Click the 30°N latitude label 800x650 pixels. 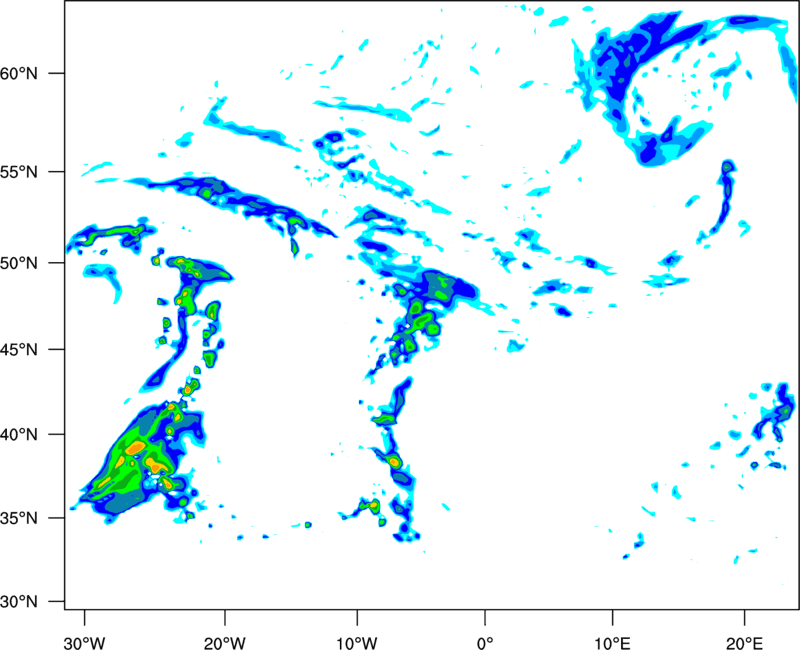19,602
